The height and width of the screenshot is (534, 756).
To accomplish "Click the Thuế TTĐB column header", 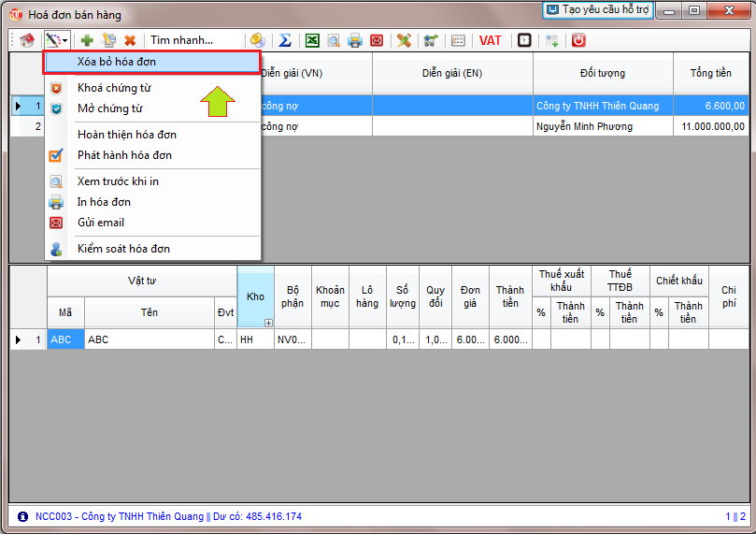I will pos(620,281).
